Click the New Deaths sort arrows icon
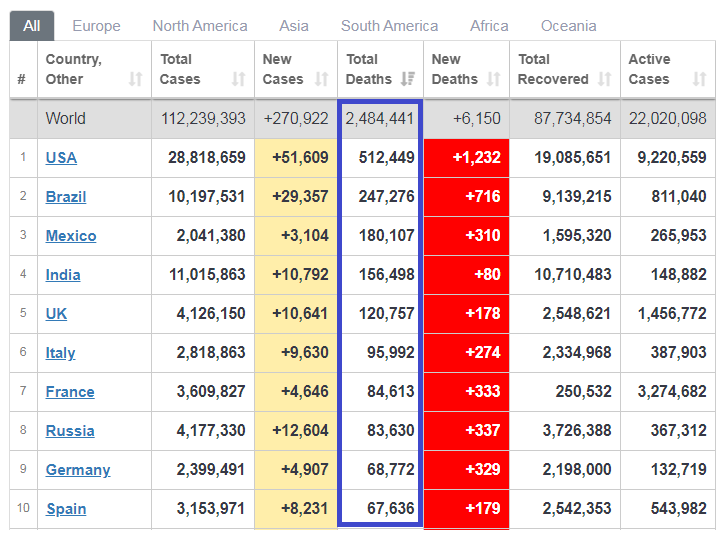This screenshot has width=726, height=536. click(x=494, y=79)
